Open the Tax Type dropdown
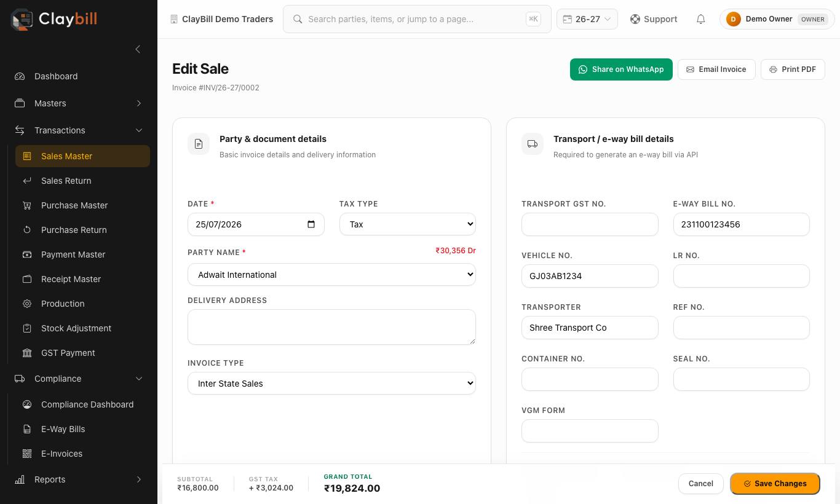The height and width of the screenshot is (504, 840). pos(408,224)
